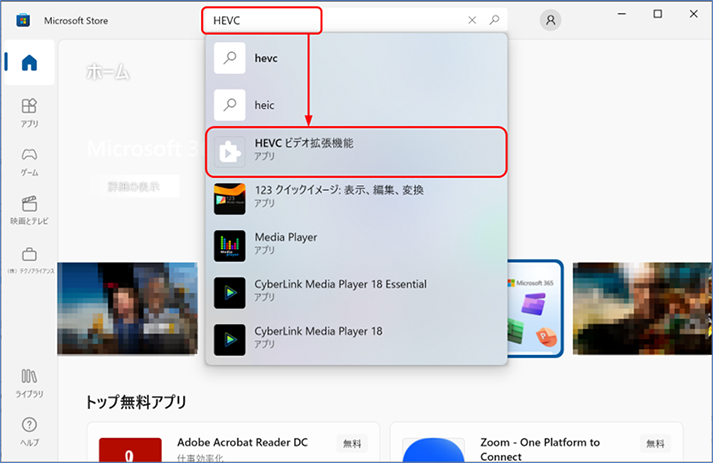Click the magnifier icon beside 'heic' suggestion
713x463 pixels.
pos(230,105)
